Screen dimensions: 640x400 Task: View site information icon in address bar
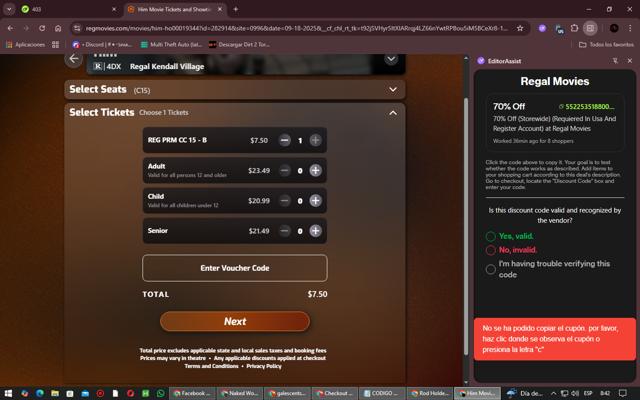point(77,28)
